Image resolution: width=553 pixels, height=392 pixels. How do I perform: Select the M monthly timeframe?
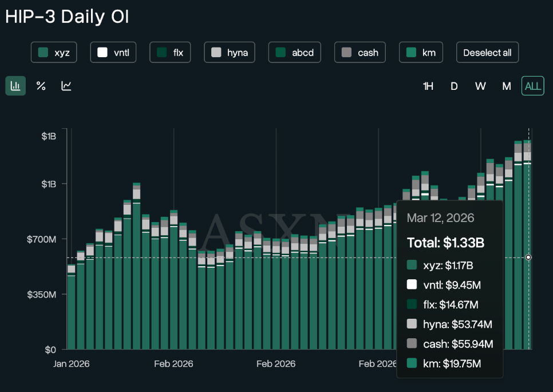click(x=506, y=86)
